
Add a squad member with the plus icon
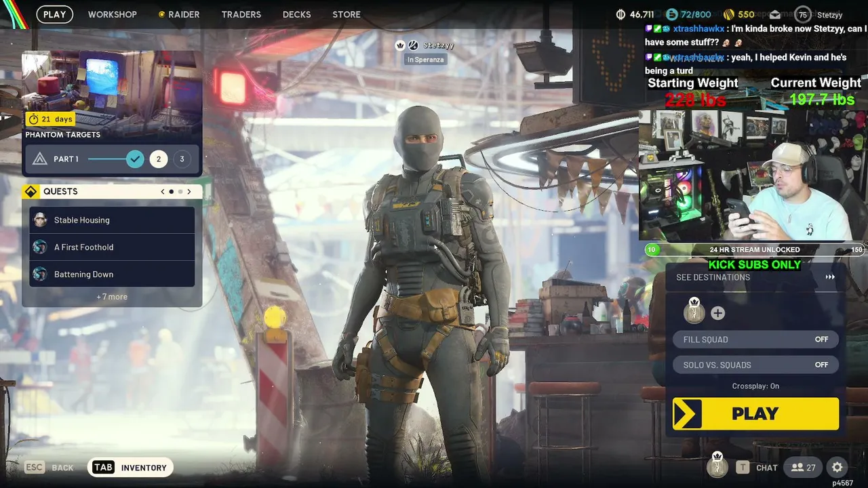717,313
